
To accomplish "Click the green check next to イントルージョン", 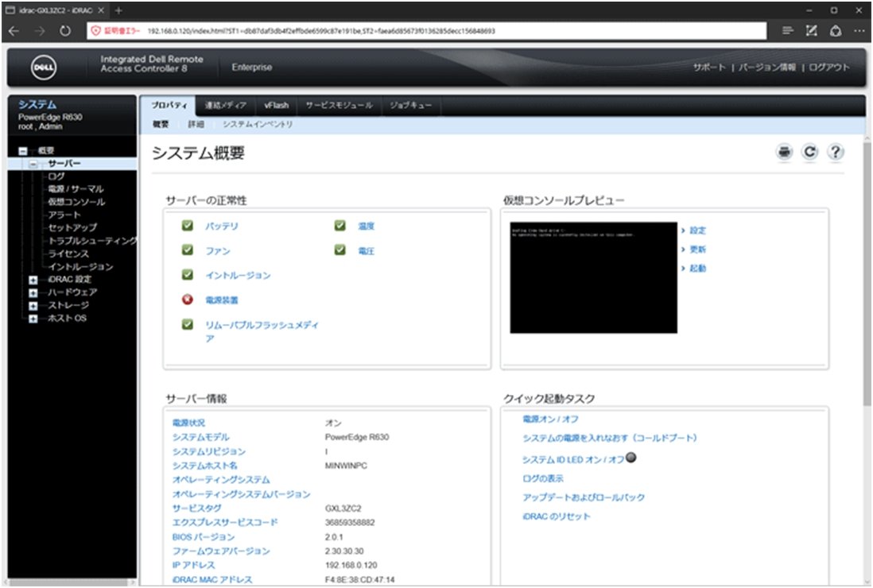I will point(188,274).
